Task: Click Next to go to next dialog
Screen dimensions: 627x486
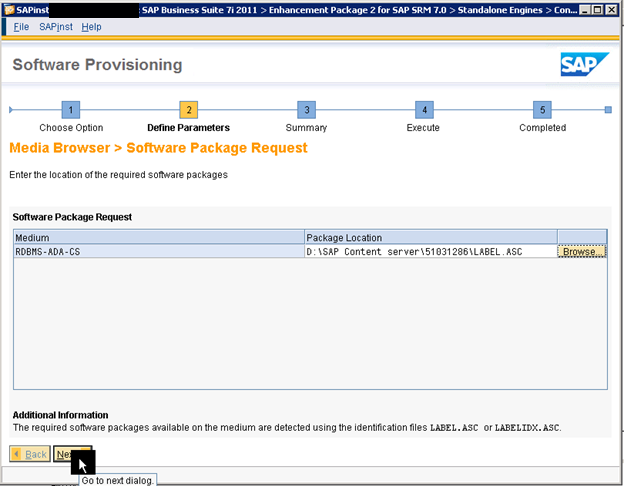Action: point(73,454)
